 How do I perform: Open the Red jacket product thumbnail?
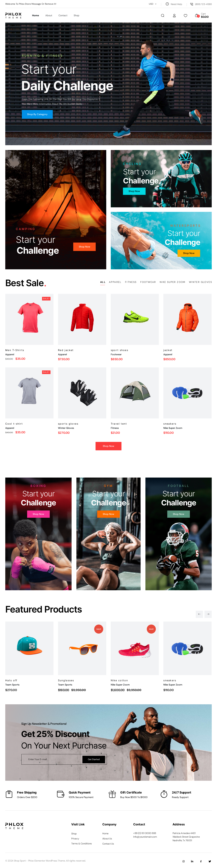pos(82,319)
